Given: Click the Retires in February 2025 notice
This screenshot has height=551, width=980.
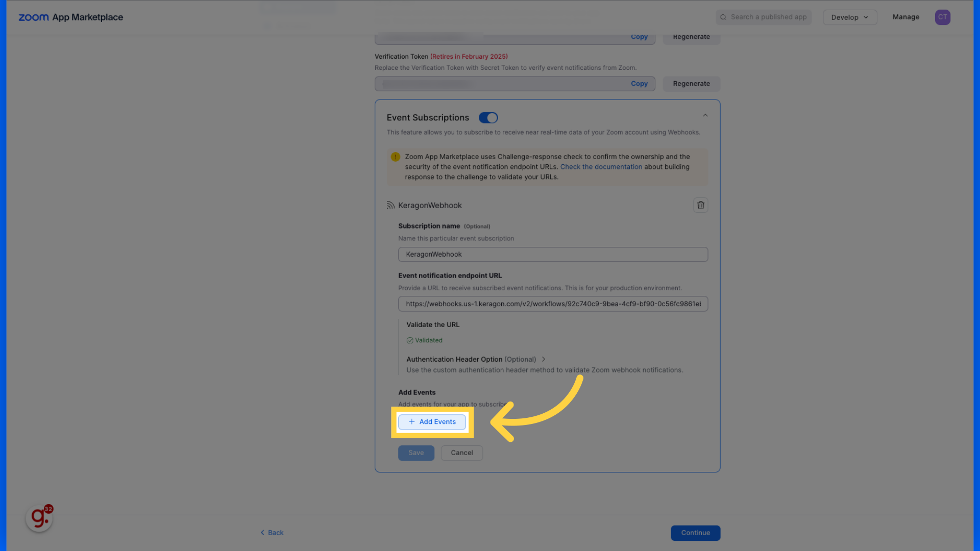Looking at the screenshot, I should 469,57.
